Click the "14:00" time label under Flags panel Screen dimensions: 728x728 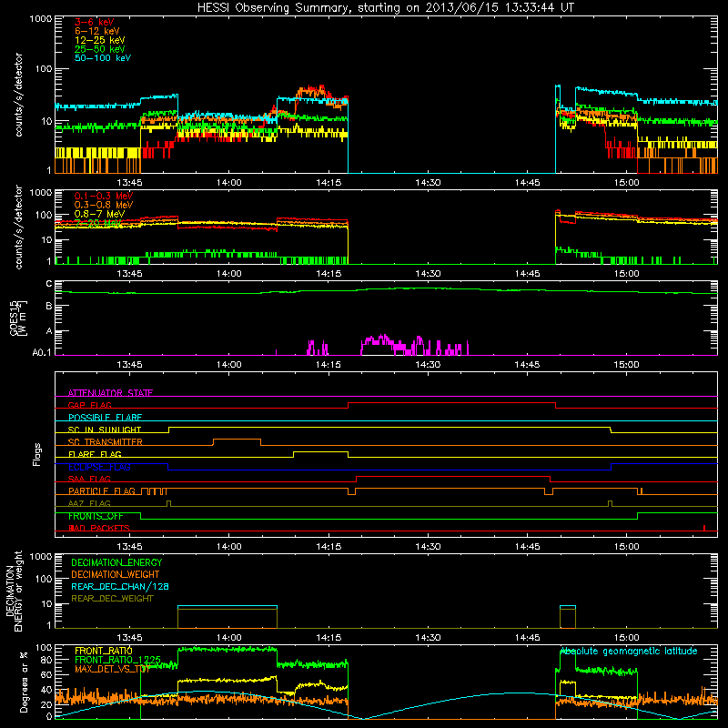tap(228, 547)
